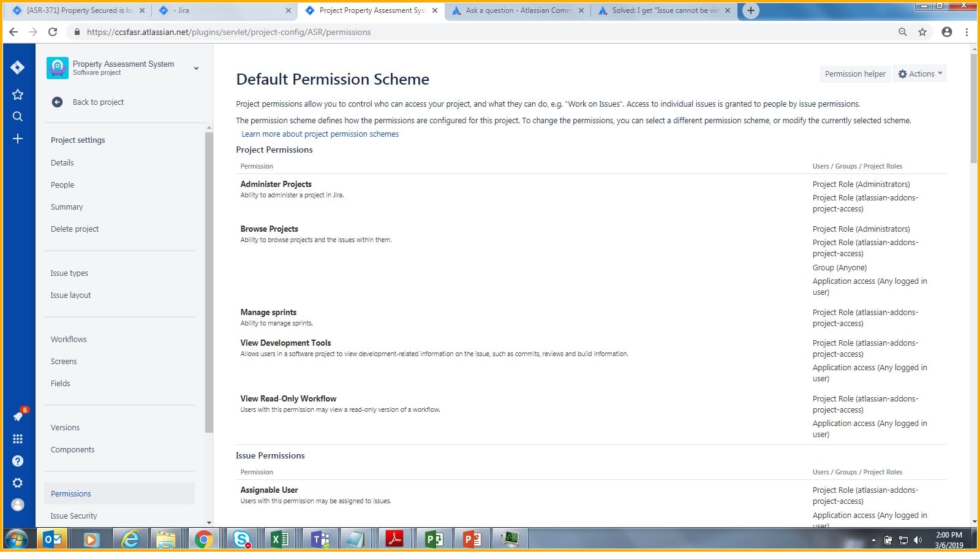This screenshot has height=559, width=980.
Task: Click the Back to project link
Action: 98,102
